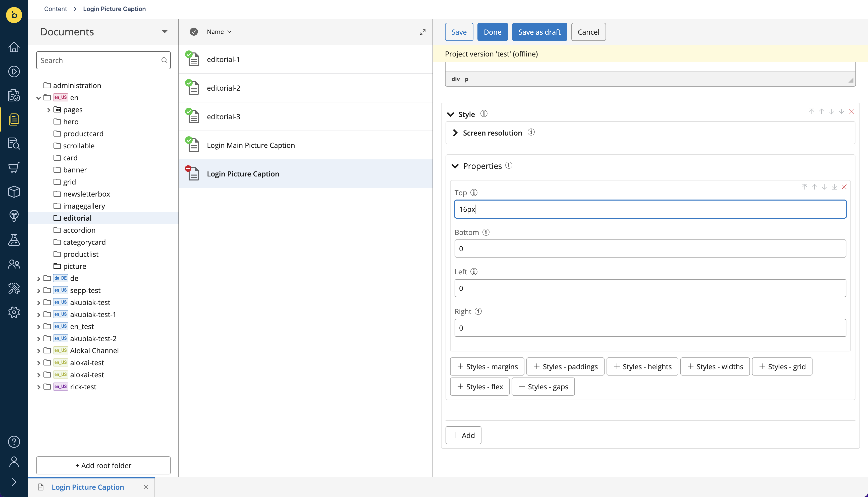Open the Content breadcrumb link
868x497 pixels.
coord(55,9)
